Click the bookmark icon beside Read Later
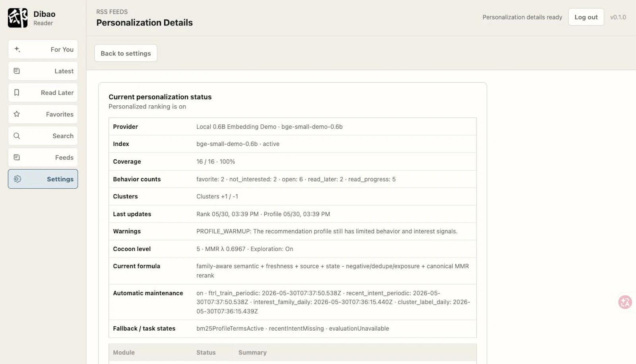 [17, 93]
